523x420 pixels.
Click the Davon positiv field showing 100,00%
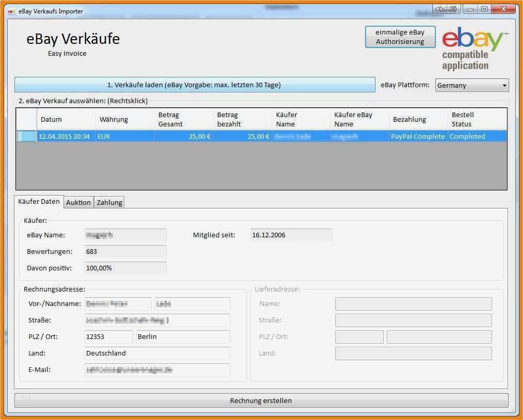pos(125,268)
